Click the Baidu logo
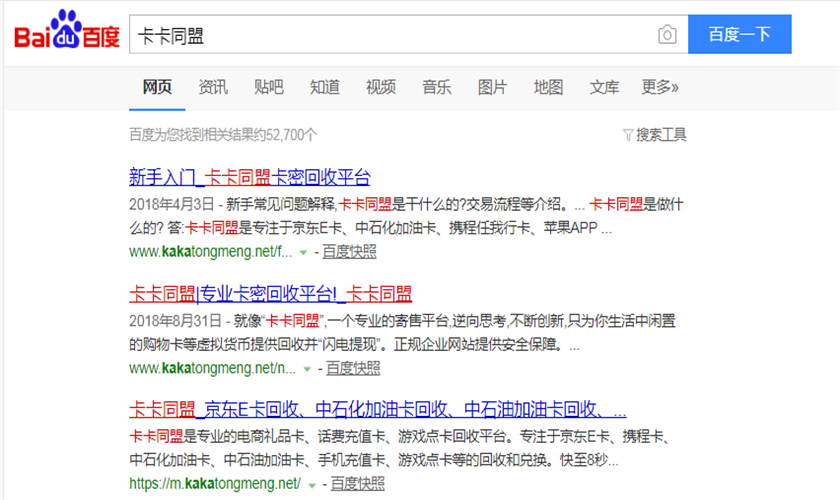 point(67,30)
